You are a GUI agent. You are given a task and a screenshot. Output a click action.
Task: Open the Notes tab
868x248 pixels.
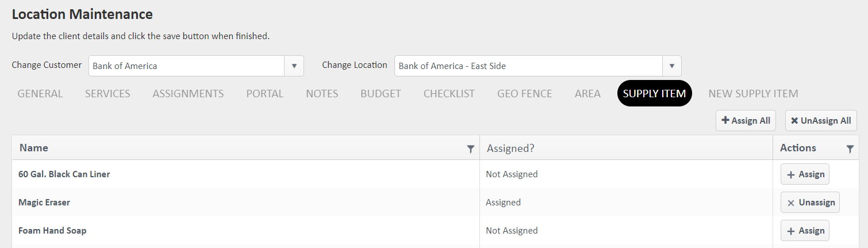(322, 94)
